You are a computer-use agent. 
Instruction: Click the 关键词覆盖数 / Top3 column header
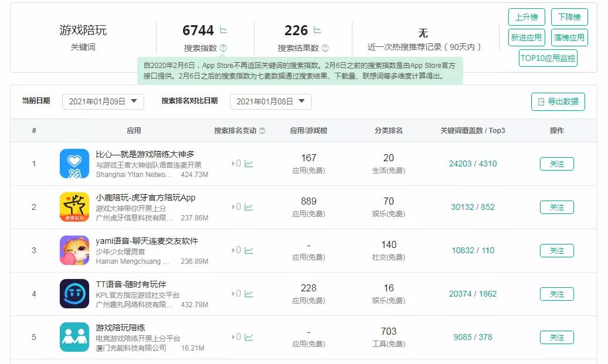point(473,131)
